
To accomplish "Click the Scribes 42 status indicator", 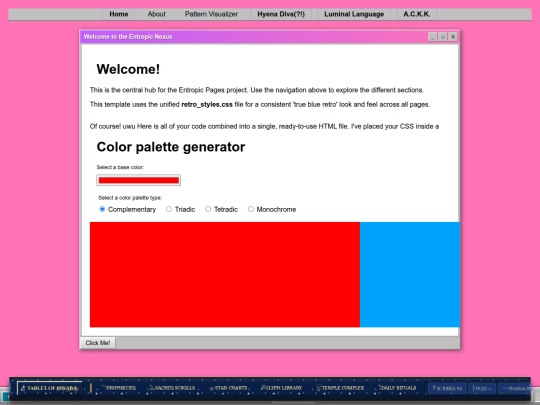I will pyautogui.click(x=447, y=388).
